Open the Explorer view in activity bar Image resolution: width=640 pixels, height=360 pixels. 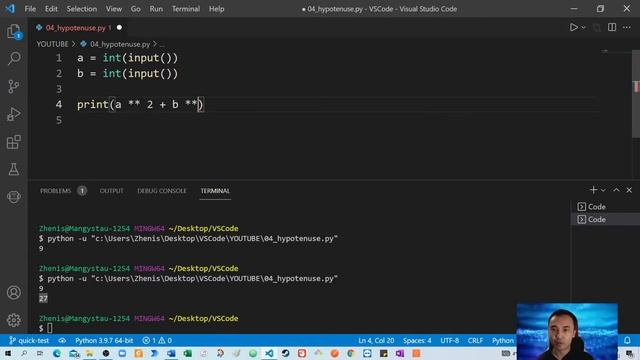tap(13, 32)
